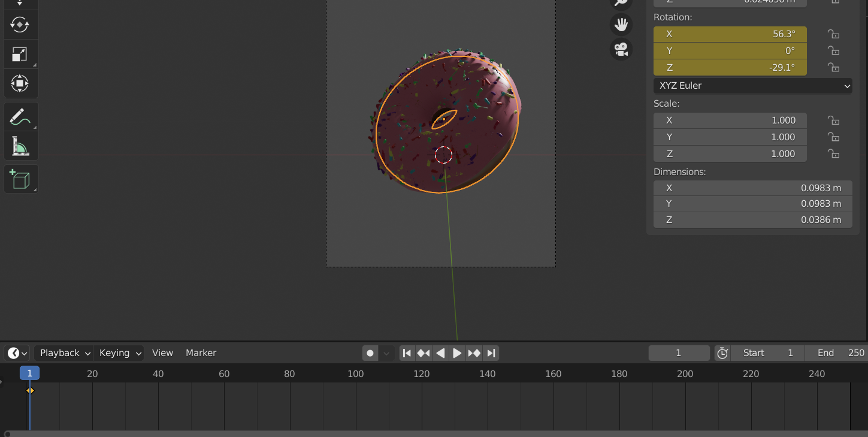
Task: Jump to the start frame of timeline
Action: click(407, 353)
